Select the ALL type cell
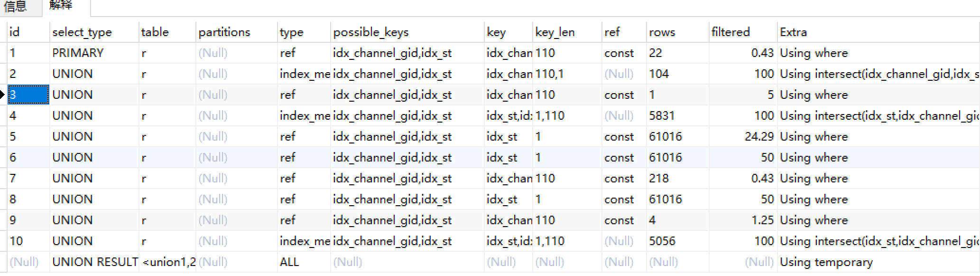980x276 pixels. tap(304, 262)
